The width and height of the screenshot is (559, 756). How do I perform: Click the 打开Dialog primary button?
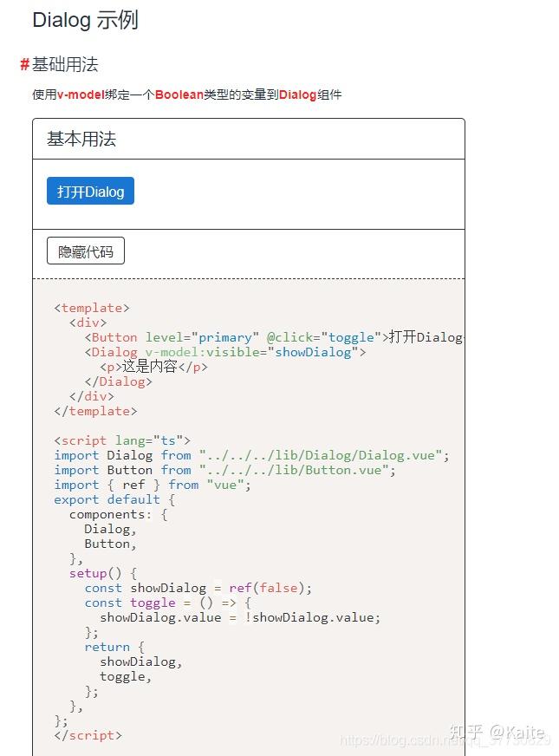point(90,191)
